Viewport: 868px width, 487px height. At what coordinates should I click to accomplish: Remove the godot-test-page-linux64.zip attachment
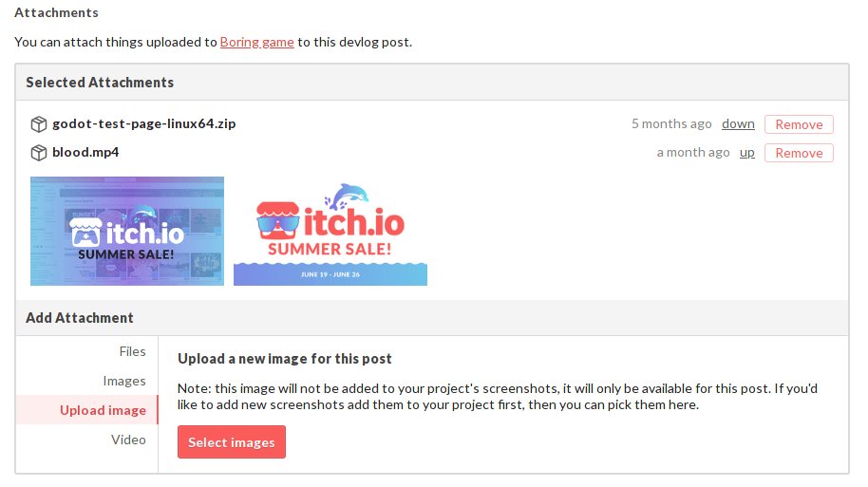point(799,124)
